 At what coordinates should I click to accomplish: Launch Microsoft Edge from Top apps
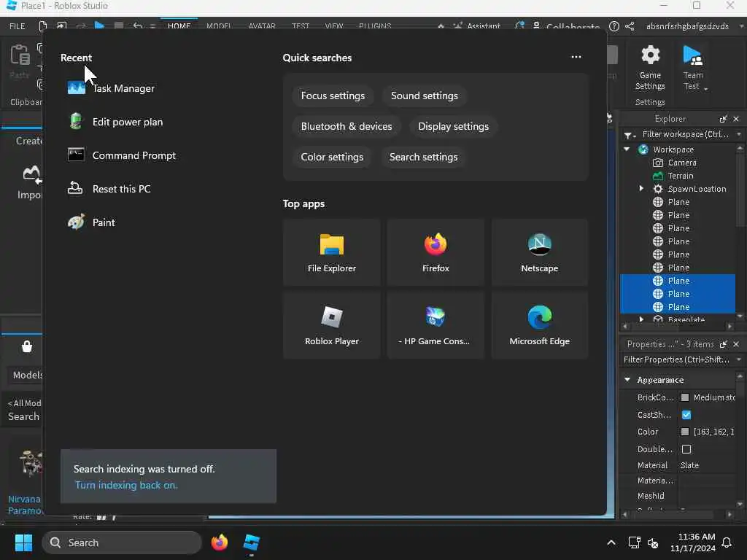[x=539, y=325]
